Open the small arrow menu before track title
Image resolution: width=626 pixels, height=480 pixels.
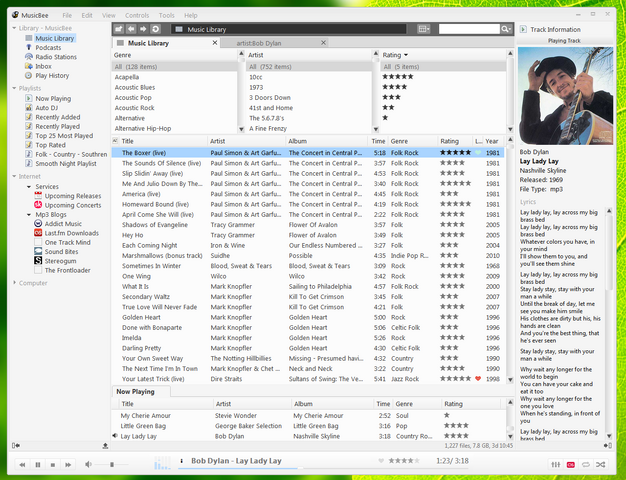click(182, 461)
